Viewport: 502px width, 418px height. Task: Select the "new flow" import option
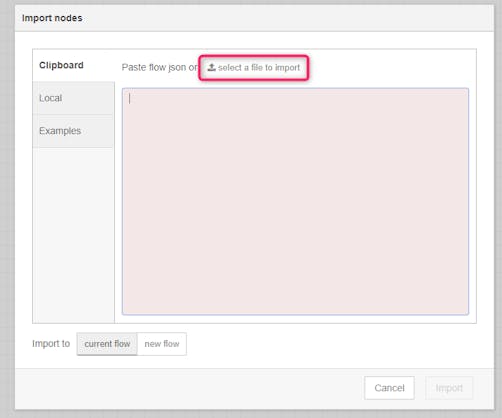(x=162, y=344)
